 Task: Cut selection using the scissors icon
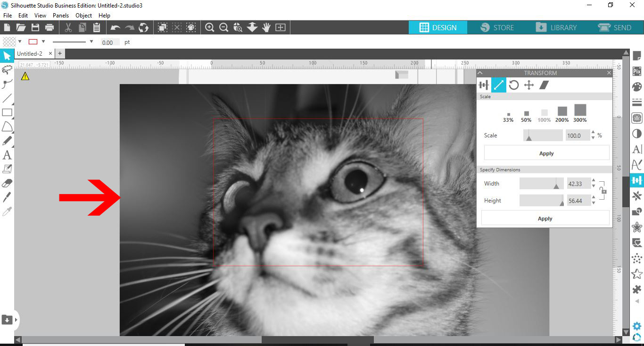pyautogui.click(x=68, y=28)
